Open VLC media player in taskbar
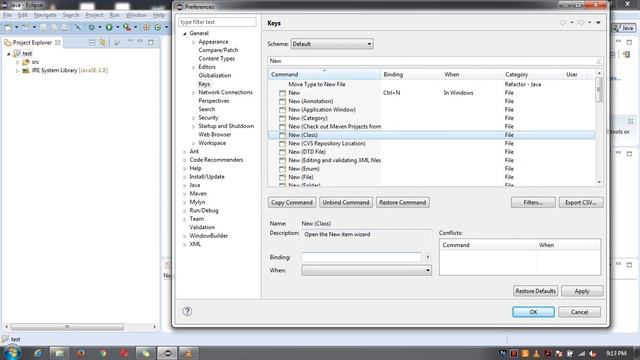 coord(189,353)
